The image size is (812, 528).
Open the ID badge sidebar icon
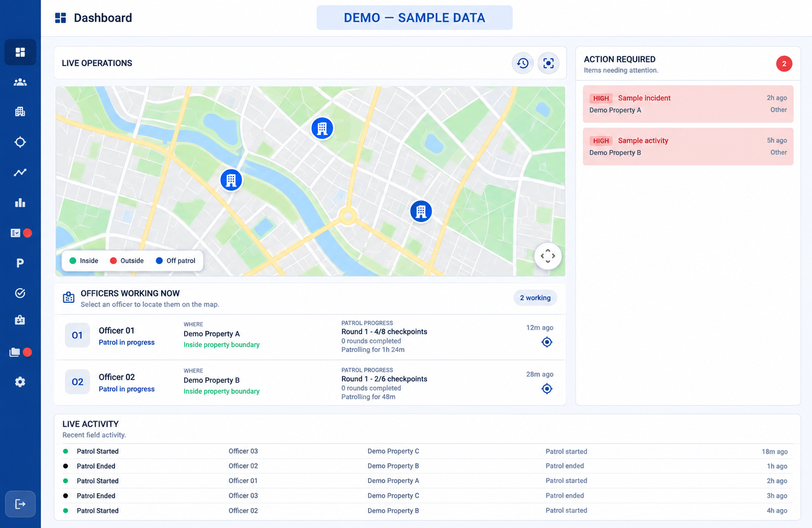click(20, 320)
